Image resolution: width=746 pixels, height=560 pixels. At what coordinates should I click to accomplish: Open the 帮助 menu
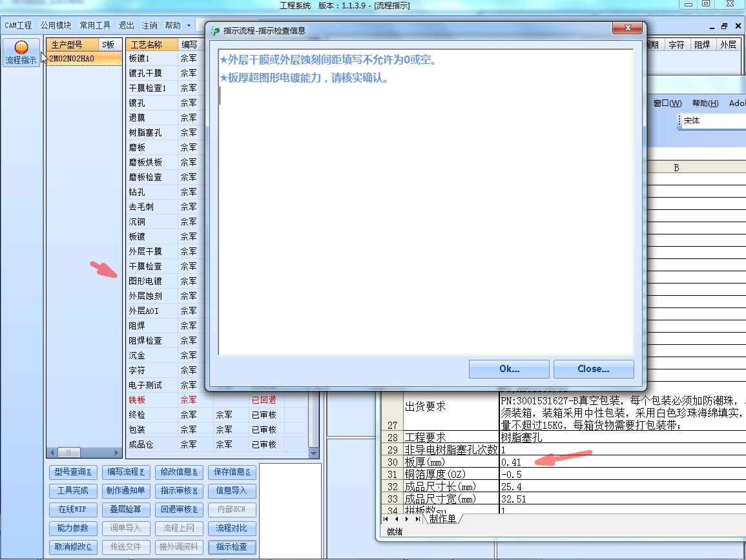point(172,25)
